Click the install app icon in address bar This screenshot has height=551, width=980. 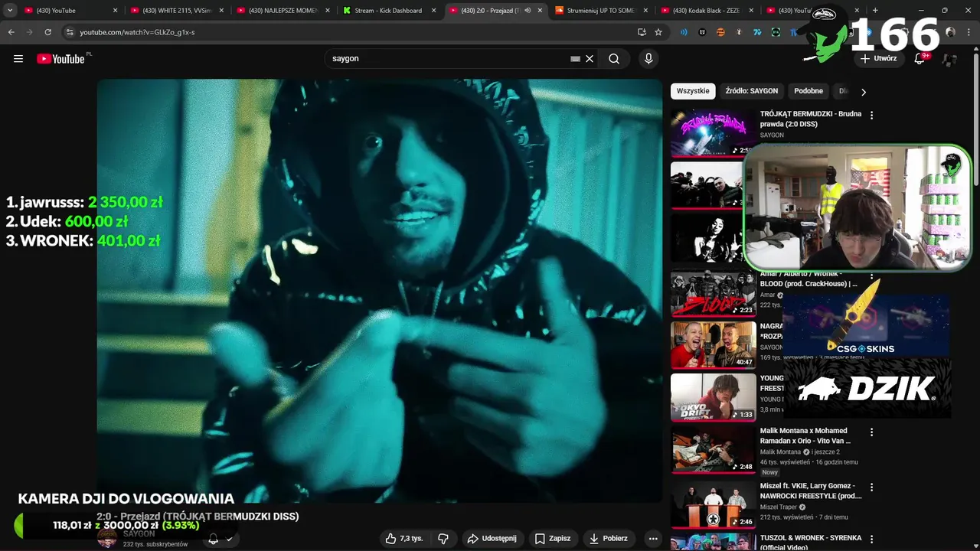(642, 32)
